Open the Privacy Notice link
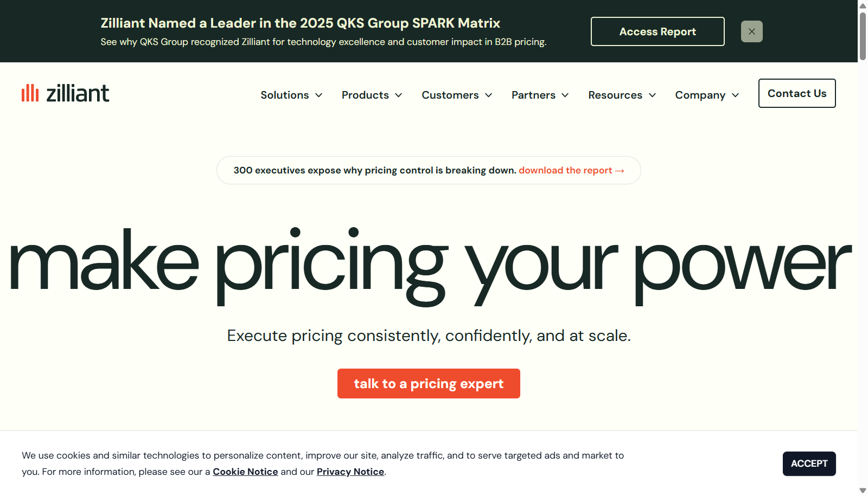The image size is (868, 496). [350, 472]
